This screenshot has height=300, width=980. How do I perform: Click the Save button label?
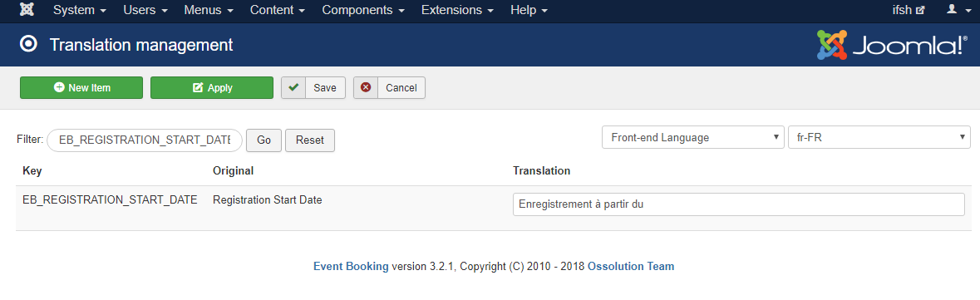tap(325, 88)
